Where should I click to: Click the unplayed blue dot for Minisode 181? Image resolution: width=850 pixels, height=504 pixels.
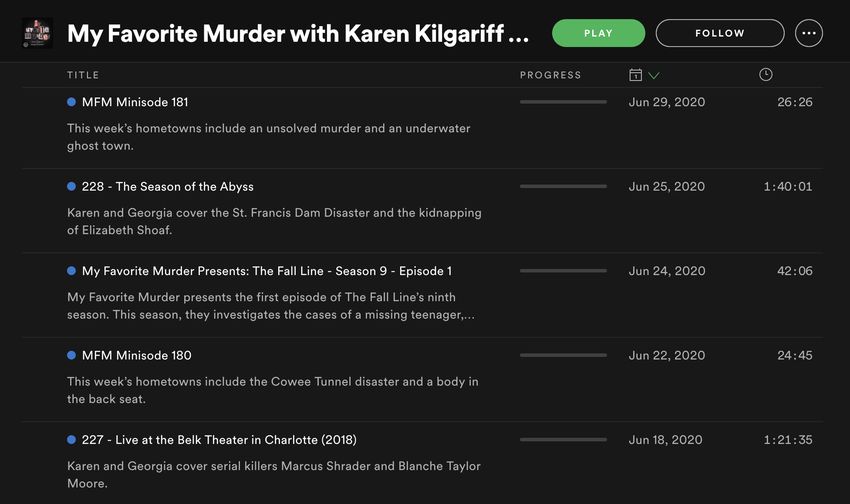point(72,102)
